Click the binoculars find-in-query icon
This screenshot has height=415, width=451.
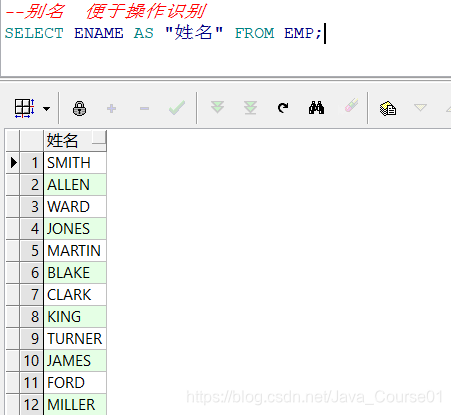tap(316, 108)
